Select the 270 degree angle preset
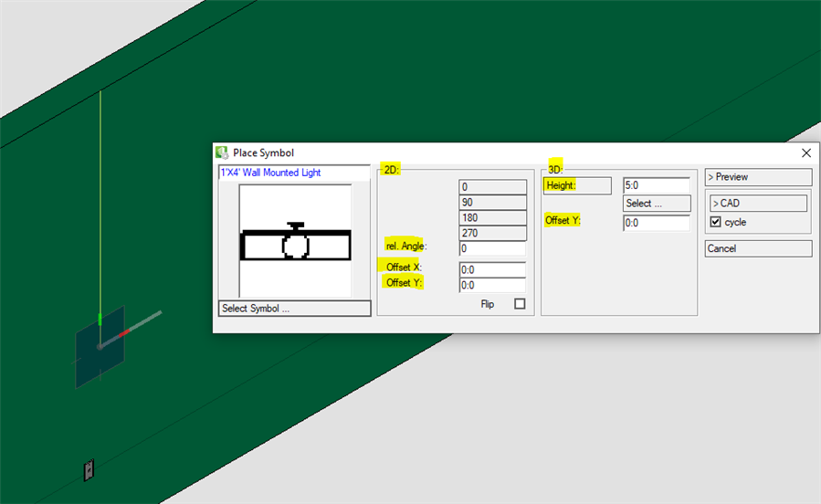Screen dimensions: 821x504 pos(493,234)
